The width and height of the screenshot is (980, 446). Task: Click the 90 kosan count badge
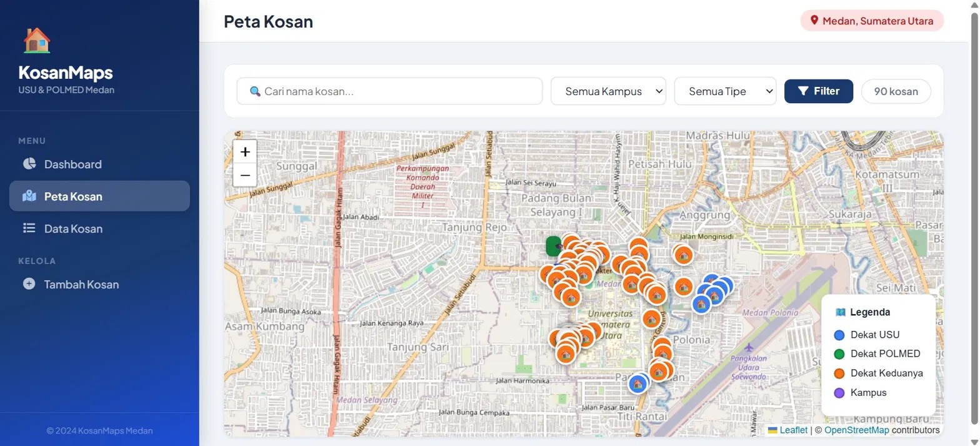point(896,91)
